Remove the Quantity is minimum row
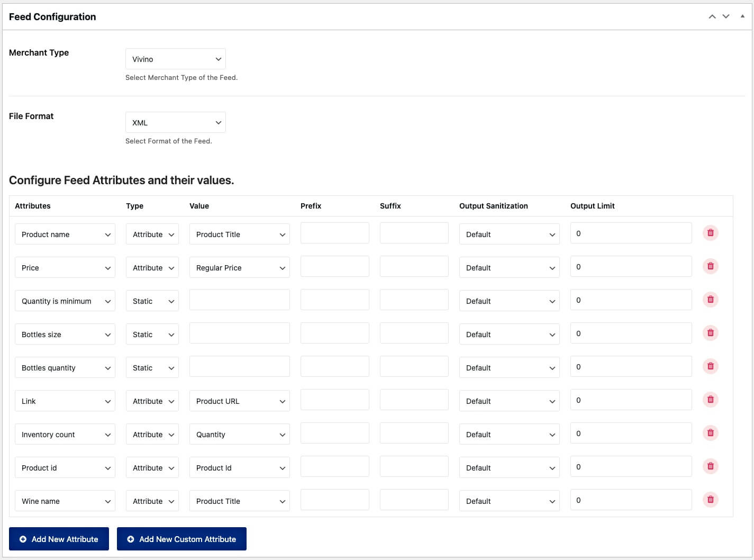The image size is (754, 560). click(x=710, y=299)
